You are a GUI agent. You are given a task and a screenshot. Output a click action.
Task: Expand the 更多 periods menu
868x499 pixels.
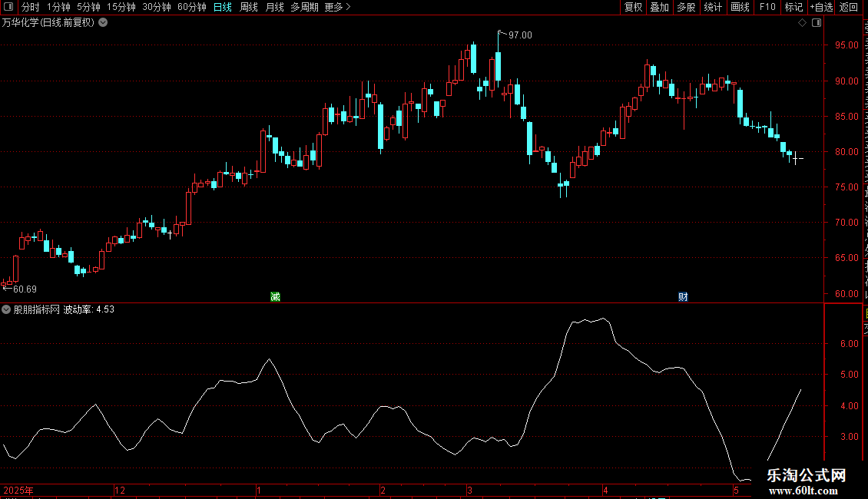[338, 7]
